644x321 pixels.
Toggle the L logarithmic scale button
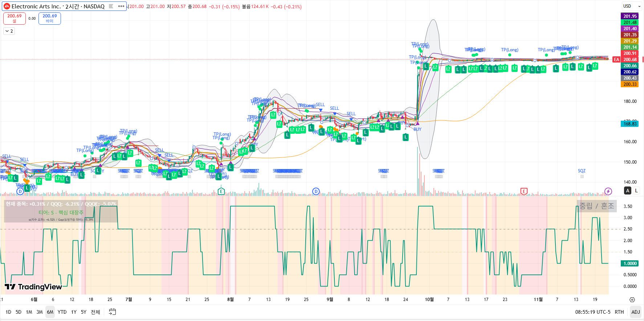tap(636, 190)
